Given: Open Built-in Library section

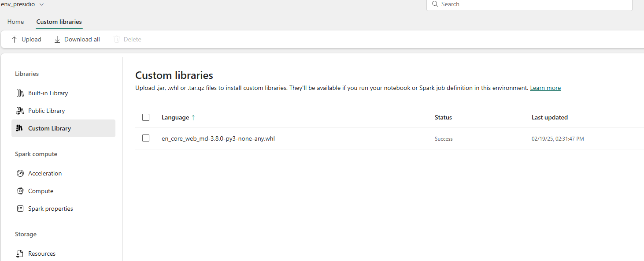Looking at the screenshot, I should [x=63, y=93].
